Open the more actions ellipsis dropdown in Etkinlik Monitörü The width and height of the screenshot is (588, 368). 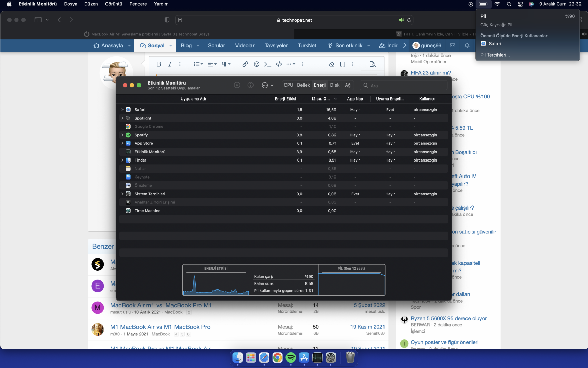click(267, 85)
